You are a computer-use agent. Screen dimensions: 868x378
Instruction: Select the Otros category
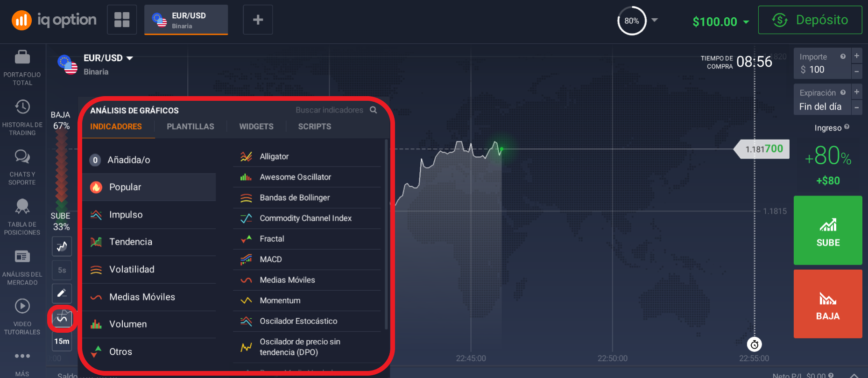[x=149, y=351]
